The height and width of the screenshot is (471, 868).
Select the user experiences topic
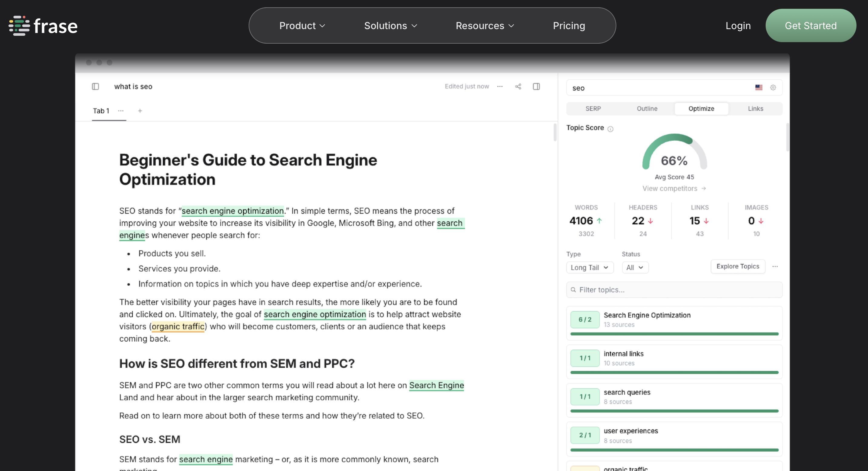pyautogui.click(x=674, y=439)
